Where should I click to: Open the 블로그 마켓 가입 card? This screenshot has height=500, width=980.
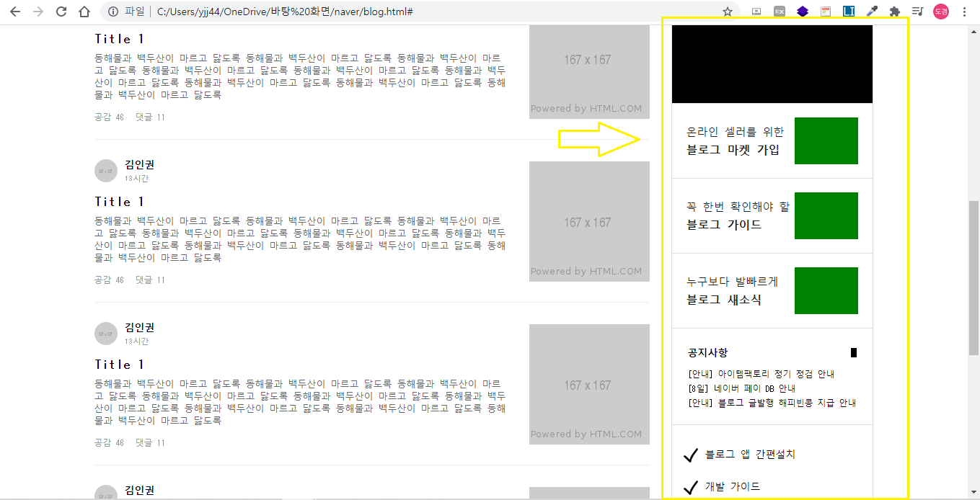point(772,141)
